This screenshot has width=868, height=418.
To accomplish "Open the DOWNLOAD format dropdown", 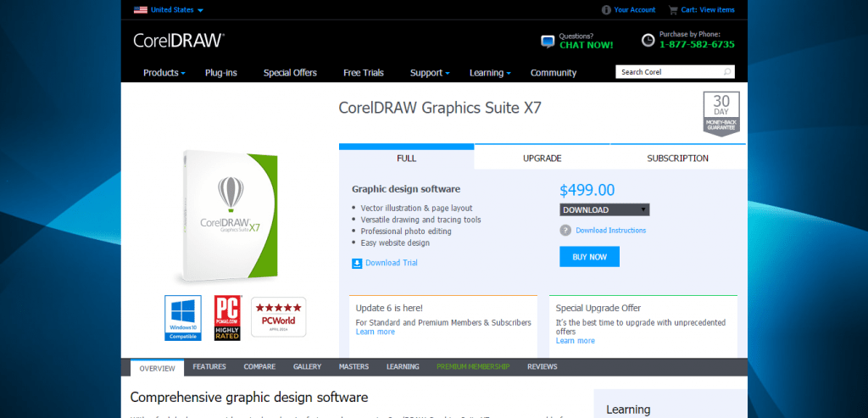I will 604,209.
